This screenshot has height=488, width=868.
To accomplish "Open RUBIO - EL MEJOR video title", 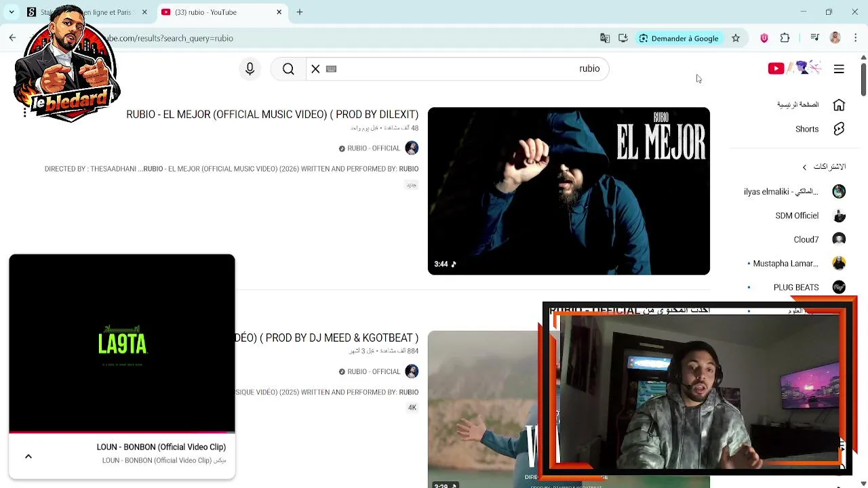I will click(x=272, y=115).
